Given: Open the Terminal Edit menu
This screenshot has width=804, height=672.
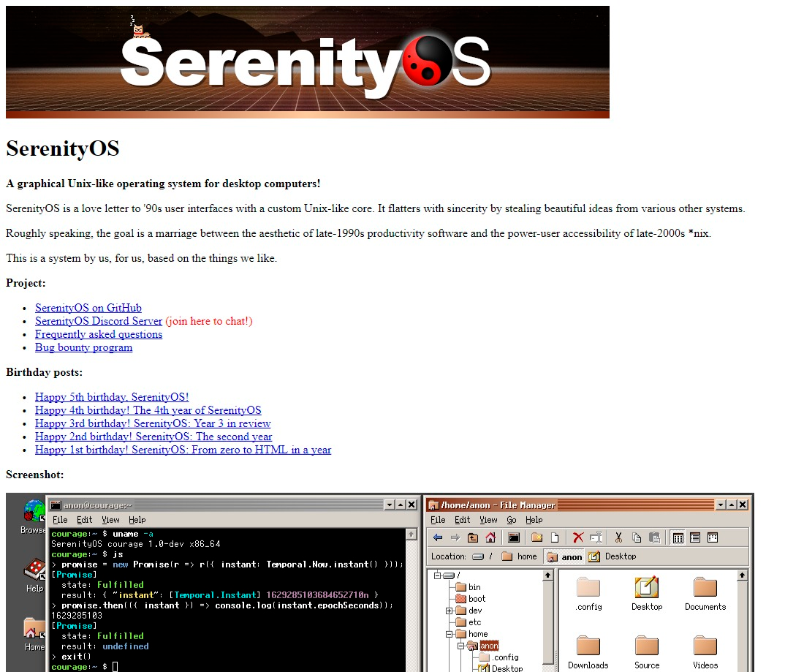Looking at the screenshot, I should (85, 520).
